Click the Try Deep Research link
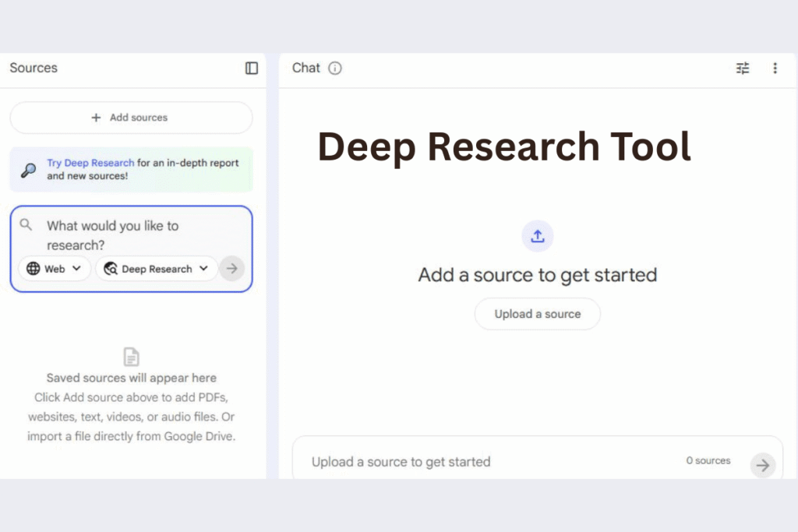This screenshot has height=532, width=798. (x=90, y=163)
